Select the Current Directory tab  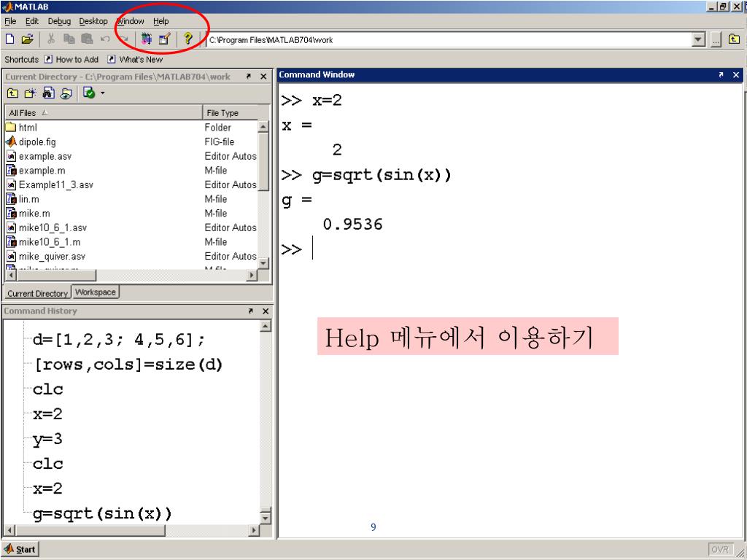[x=38, y=293]
